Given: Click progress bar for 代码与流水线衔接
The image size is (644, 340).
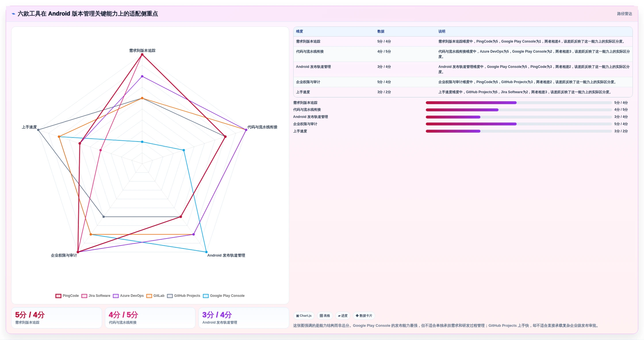Looking at the screenshot, I should (519, 110).
